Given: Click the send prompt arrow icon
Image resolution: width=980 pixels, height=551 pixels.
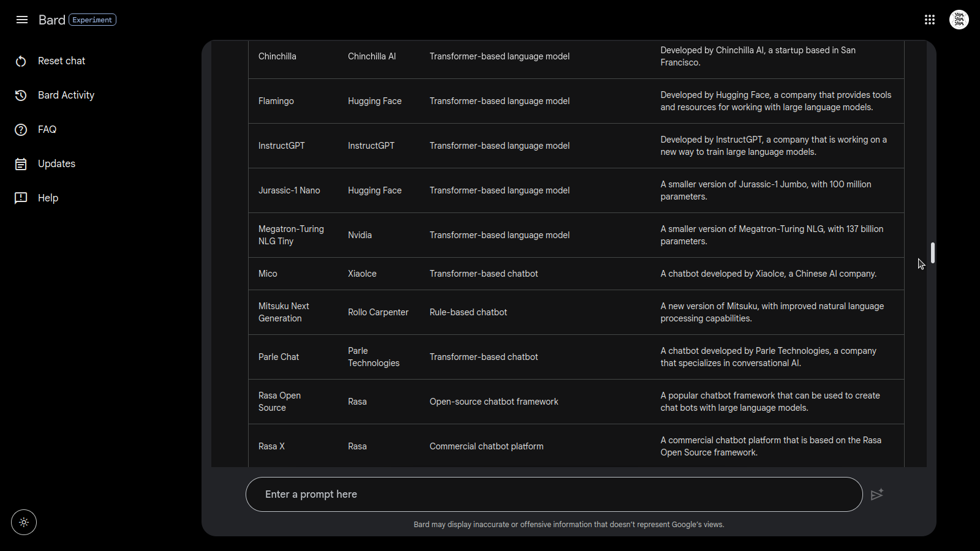Looking at the screenshot, I should coord(877,494).
